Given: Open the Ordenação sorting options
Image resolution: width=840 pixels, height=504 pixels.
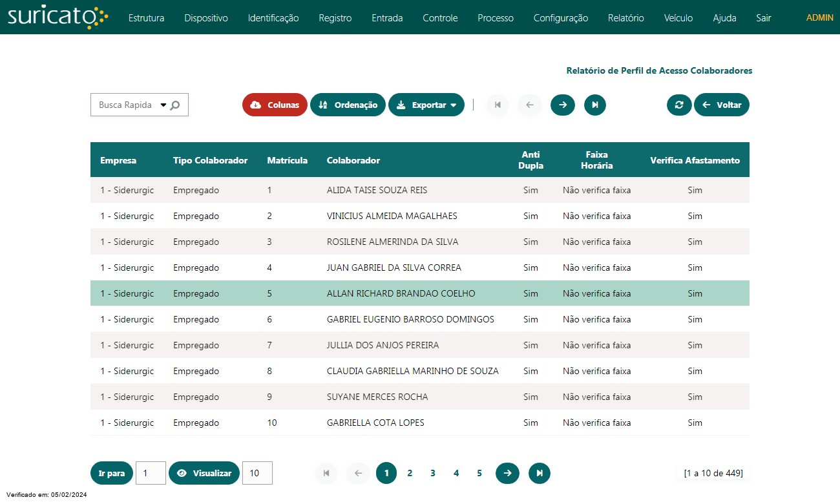Looking at the screenshot, I should click(x=348, y=105).
